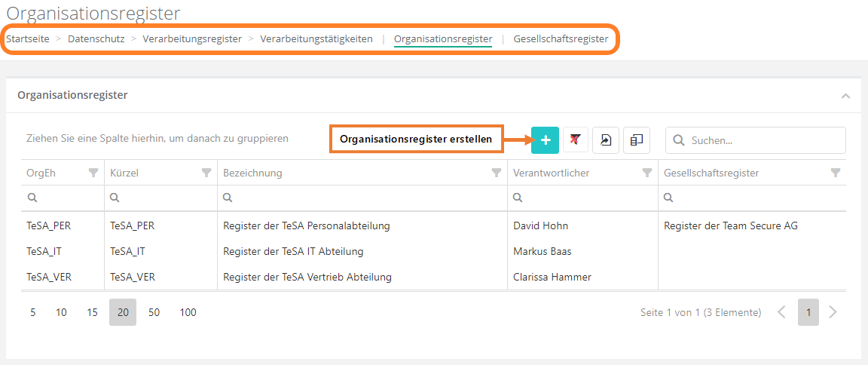Click the Suchen search field
The width and height of the screenshot is (868, 365).
763,140
